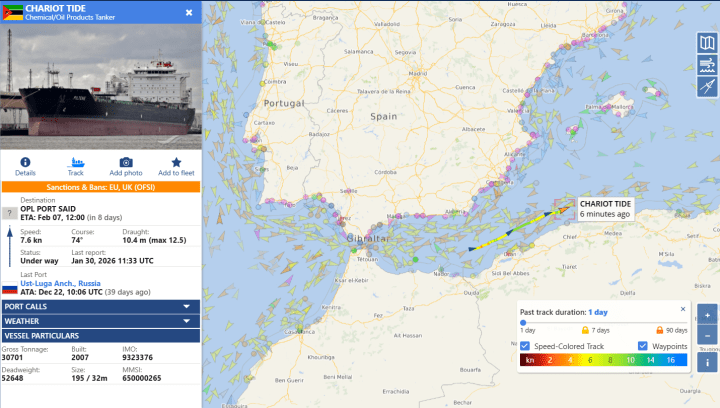720x408 pixels.
Task: Zoom out the map with minus button
Action: 707,335
